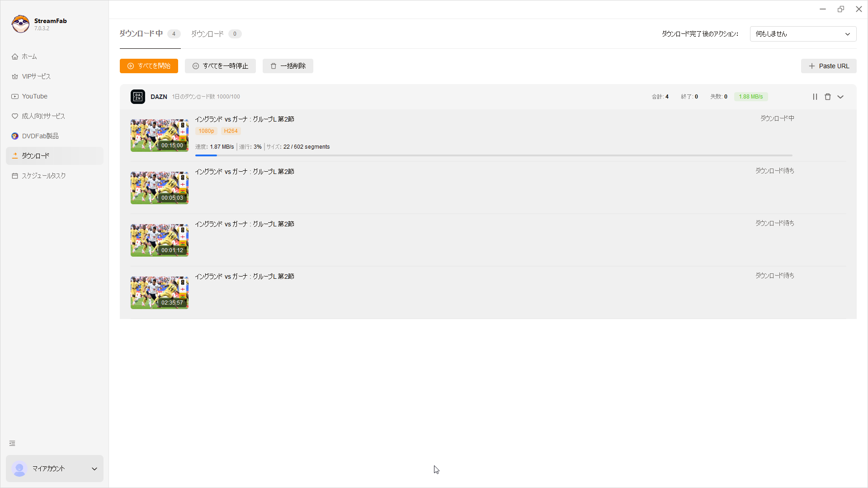Open the ダウンロード完了後のアクション dropdown

coord(803,34)
